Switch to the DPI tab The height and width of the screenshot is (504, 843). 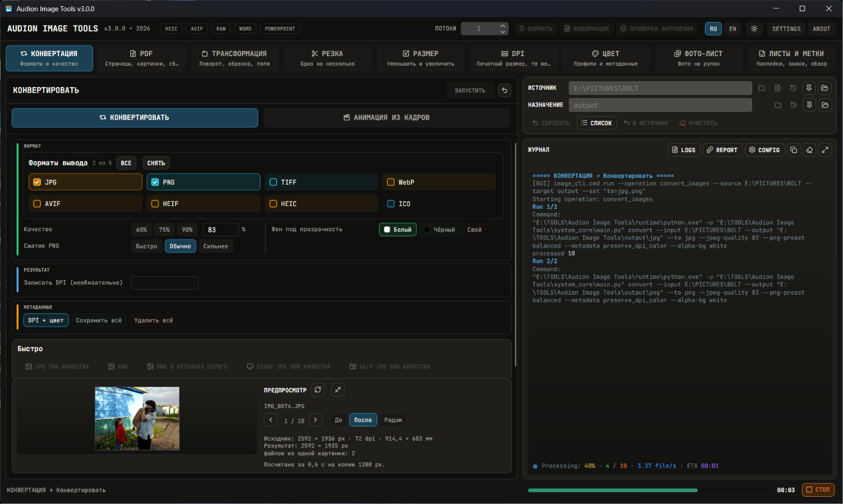(513, 58)
